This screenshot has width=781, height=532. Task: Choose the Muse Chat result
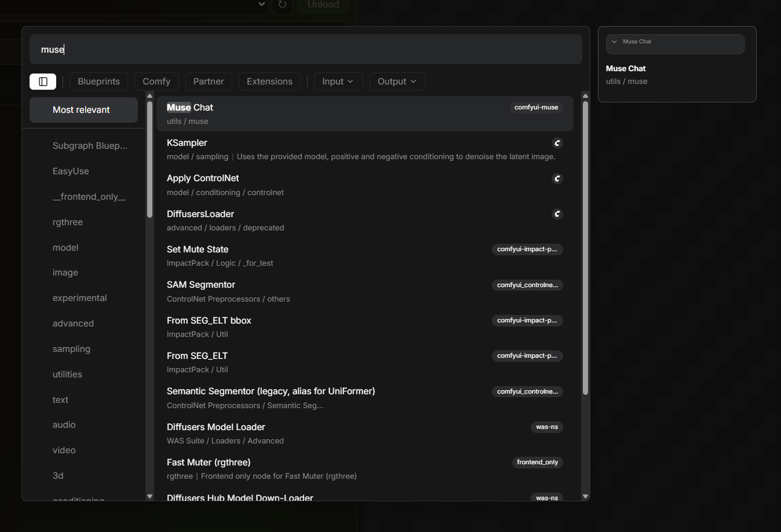click(x=365, y=114)
